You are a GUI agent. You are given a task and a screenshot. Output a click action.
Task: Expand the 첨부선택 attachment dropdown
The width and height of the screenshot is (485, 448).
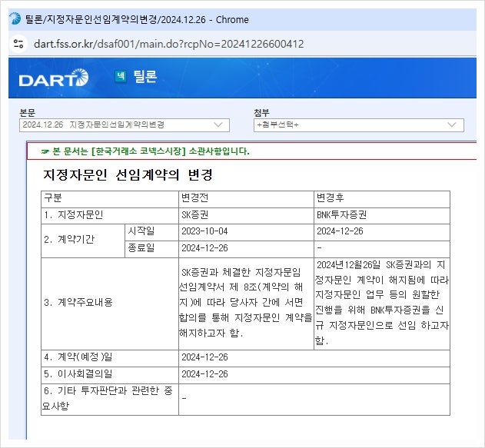(x=359, y=125)
